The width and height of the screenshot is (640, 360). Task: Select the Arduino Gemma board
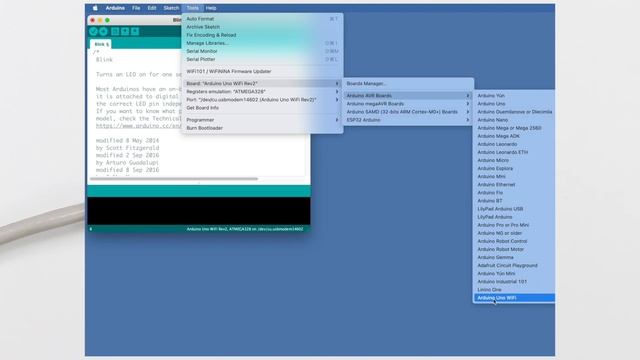pos(514,258)
